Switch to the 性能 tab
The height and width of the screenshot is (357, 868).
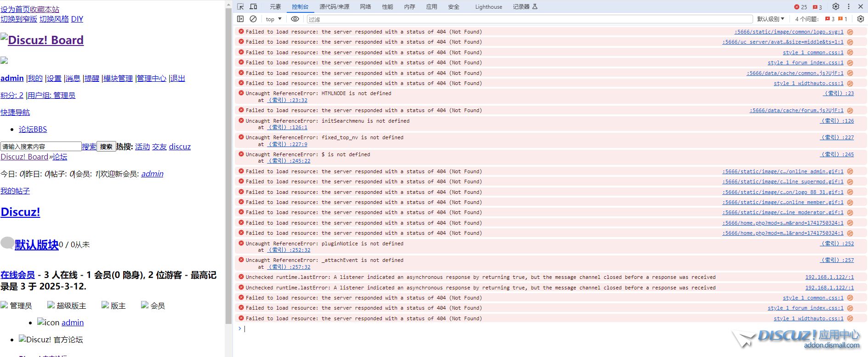point(387,6)
